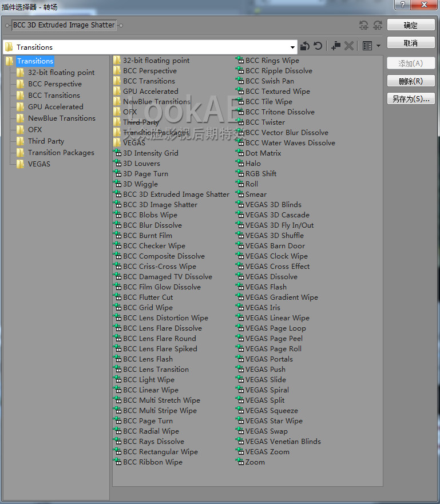Click the 3D Intensity Grid plug-in icon
Screen dimensions: 440x504
pyautogui.click(x=117, y=153)
